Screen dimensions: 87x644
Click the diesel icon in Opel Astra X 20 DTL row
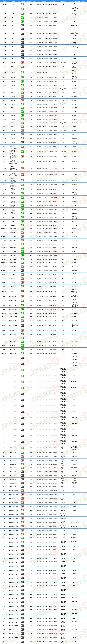click(22, 142)
